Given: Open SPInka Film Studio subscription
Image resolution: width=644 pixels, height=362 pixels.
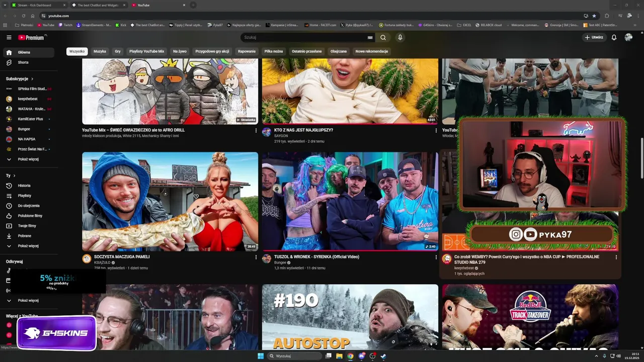Looking at the screenshot, I should click(x=29, y=89).
